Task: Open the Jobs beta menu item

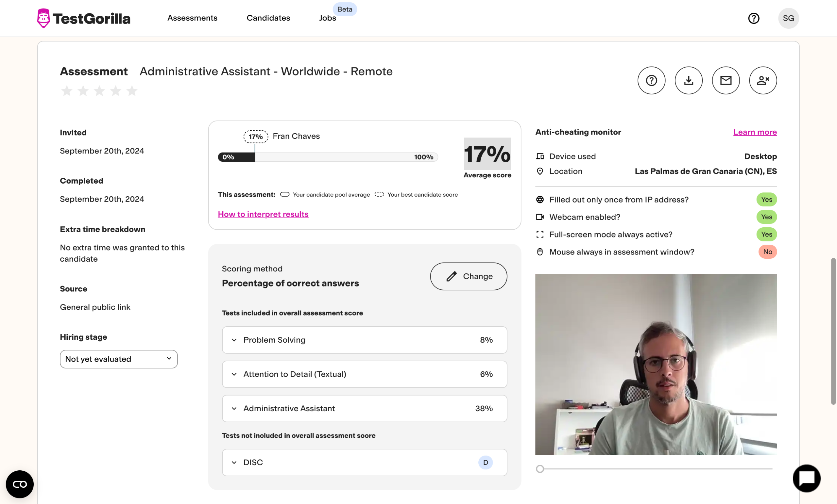Action: [328, 18]
